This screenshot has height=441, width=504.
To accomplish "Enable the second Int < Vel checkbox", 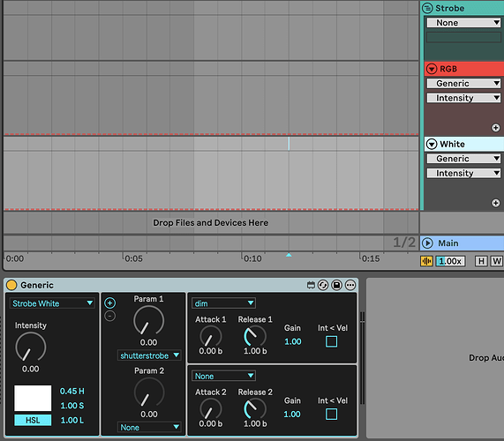I will pos(331,414).
